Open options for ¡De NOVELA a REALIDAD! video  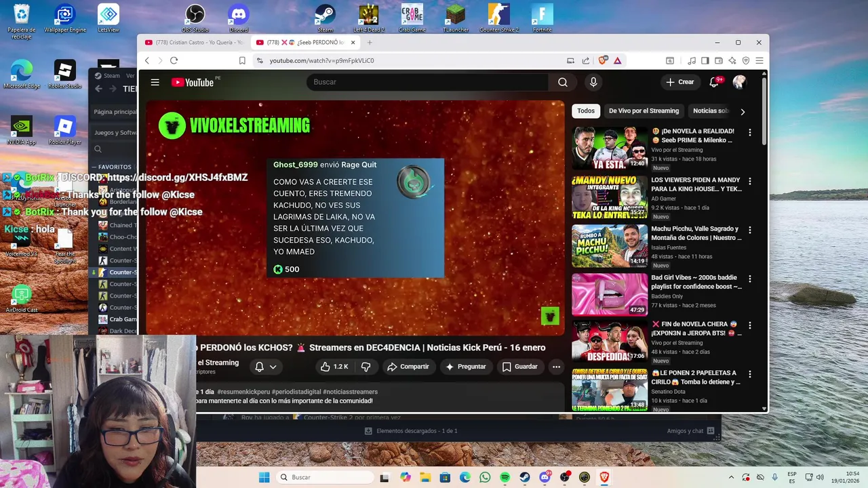click(749, 133)
